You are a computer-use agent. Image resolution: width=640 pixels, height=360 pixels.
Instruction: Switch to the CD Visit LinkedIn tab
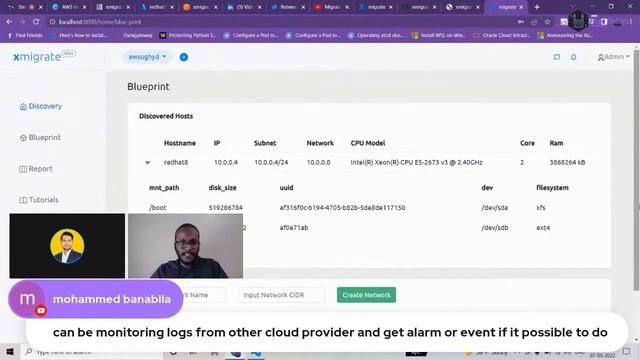click(x=244, y=7)
